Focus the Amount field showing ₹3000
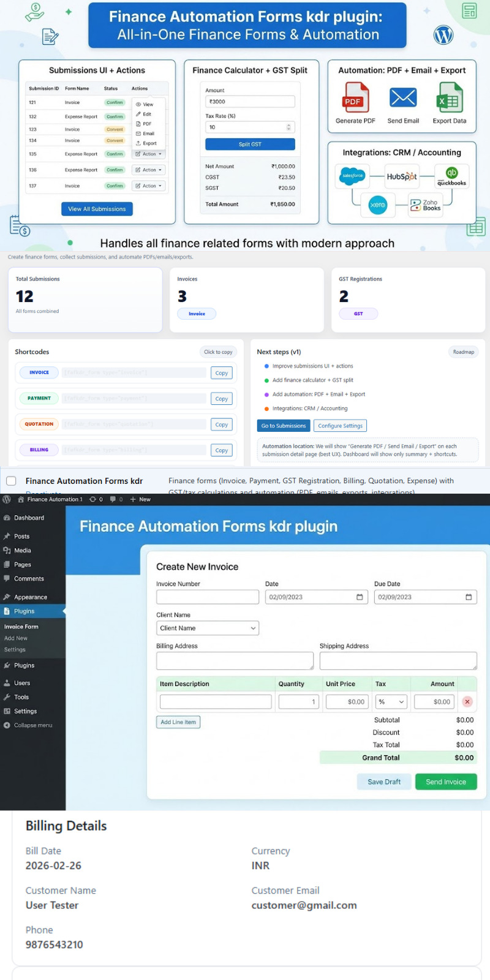 click(x=250, y=102)
